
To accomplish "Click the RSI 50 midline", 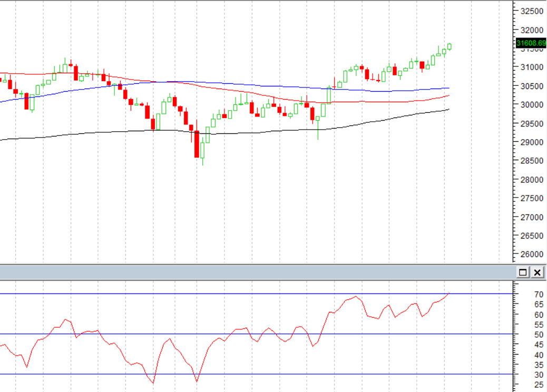I will [158, 334].
